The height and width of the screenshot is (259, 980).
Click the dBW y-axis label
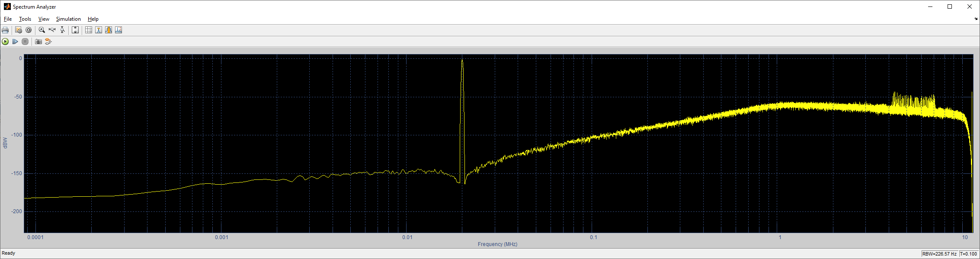coord(5,143)
